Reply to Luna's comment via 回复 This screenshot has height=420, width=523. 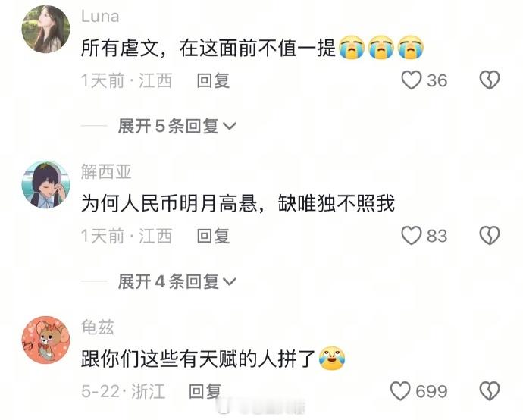click(213, 80)
